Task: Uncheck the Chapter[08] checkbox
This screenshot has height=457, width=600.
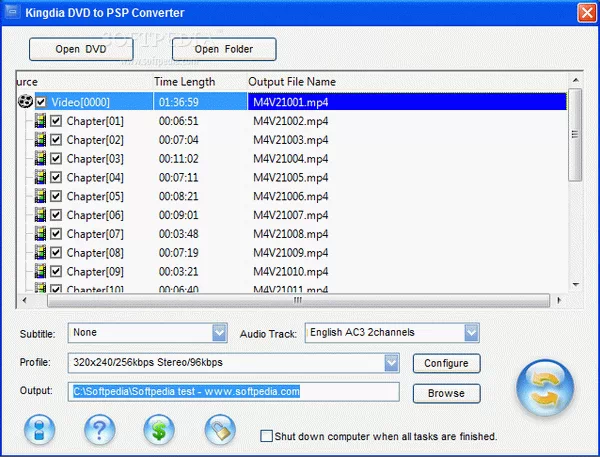Action: click(x=56, y=252)
